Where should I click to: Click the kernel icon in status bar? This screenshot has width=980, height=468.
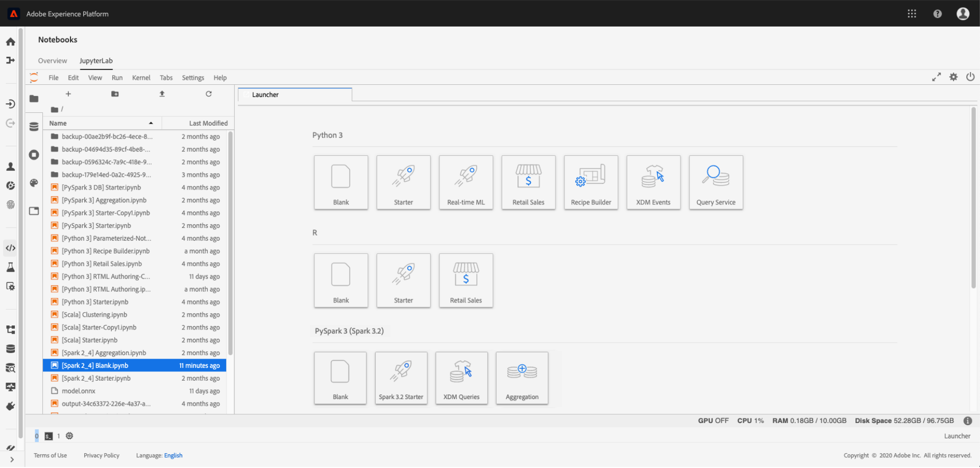point(69,436)
